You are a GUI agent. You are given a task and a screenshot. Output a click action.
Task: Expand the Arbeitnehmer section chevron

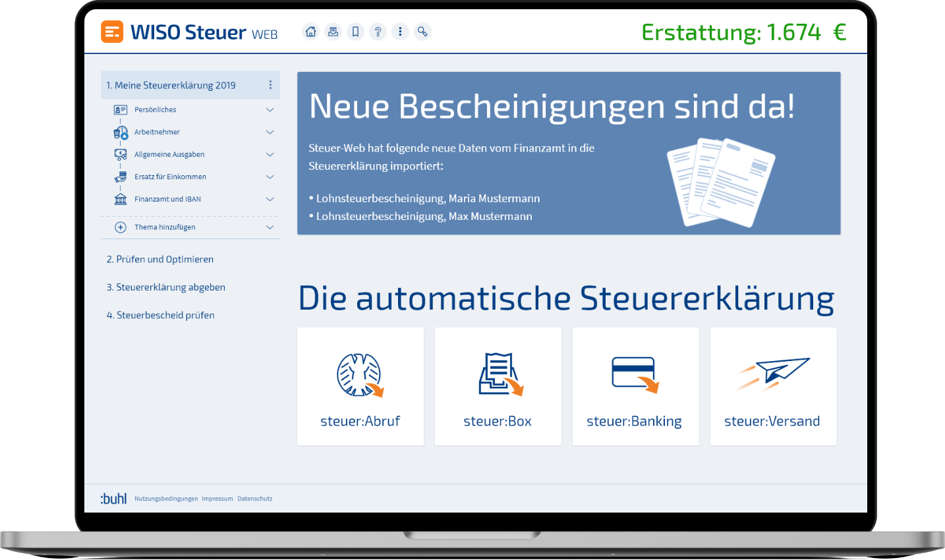(x=270, y=132)
